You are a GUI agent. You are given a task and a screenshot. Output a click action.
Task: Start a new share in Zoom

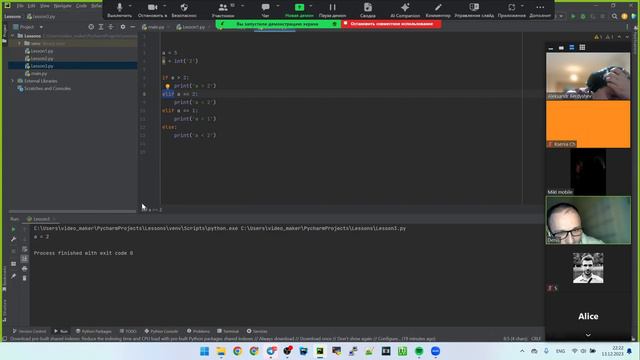299,10
